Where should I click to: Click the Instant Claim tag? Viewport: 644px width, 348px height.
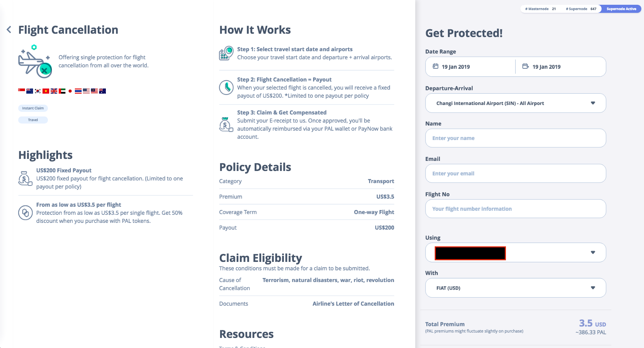point(33,108)
